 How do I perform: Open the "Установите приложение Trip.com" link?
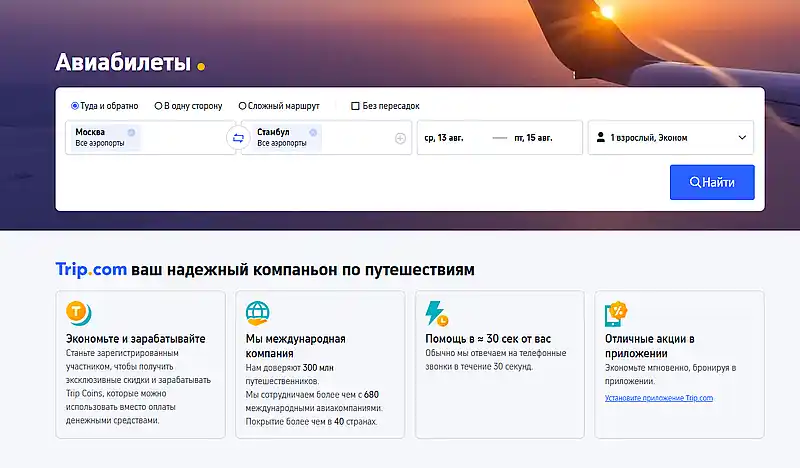click(659, 398)
